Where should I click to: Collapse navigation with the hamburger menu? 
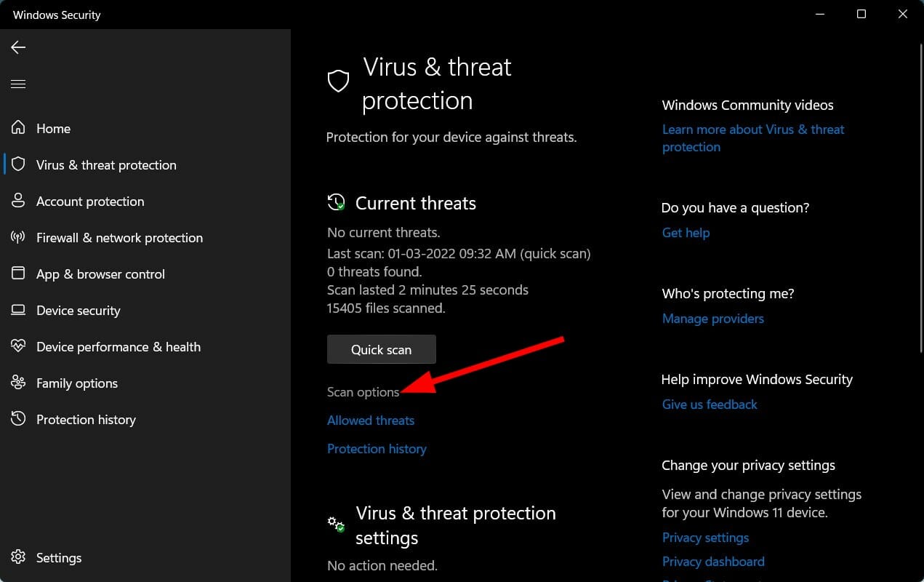[17, 83]
